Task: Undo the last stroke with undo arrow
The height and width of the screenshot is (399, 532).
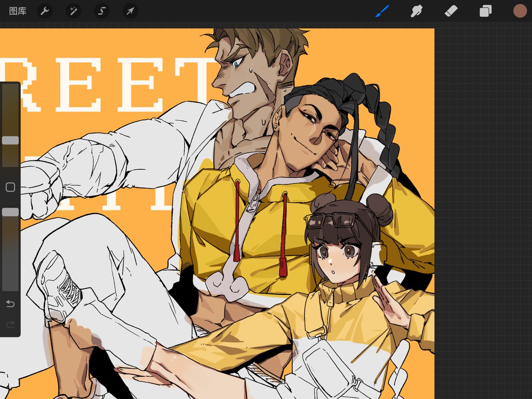Action: point(10,304)
